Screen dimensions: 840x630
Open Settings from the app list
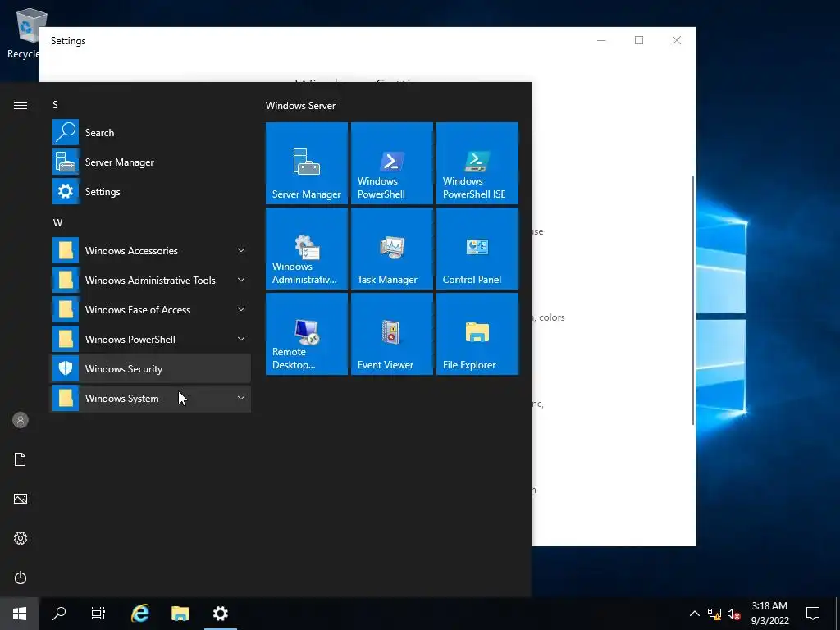[151, 191]
